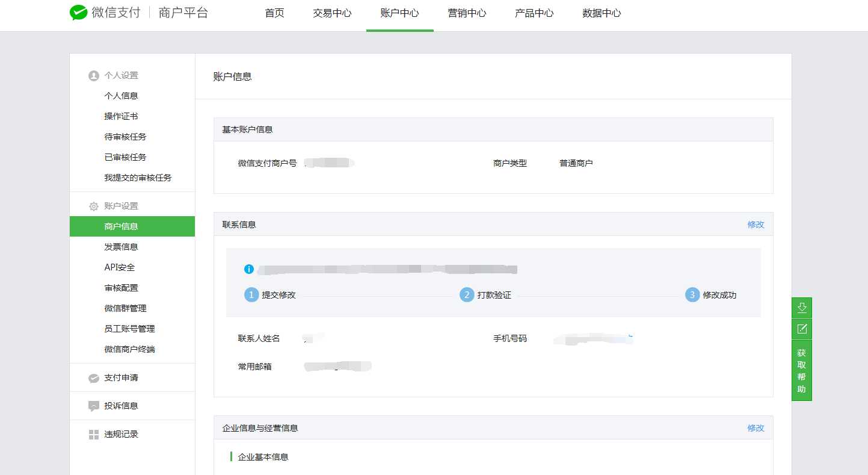Screen dimensions: 868x475
Task: Open 投诉信息 sidebar section
Action: coord(121,406)
